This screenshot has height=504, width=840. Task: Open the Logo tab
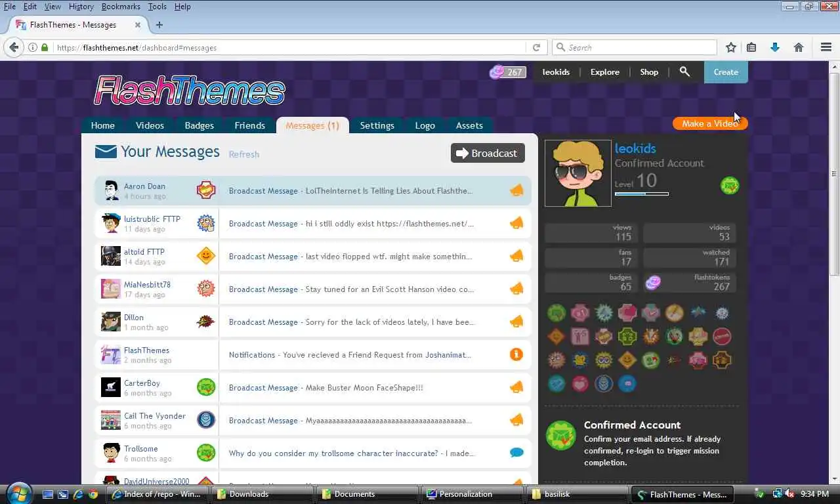coord(425,125)
